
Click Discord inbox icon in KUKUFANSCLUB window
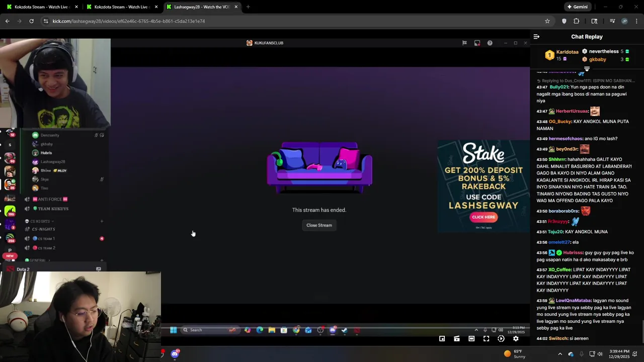(x=477, y=43)
